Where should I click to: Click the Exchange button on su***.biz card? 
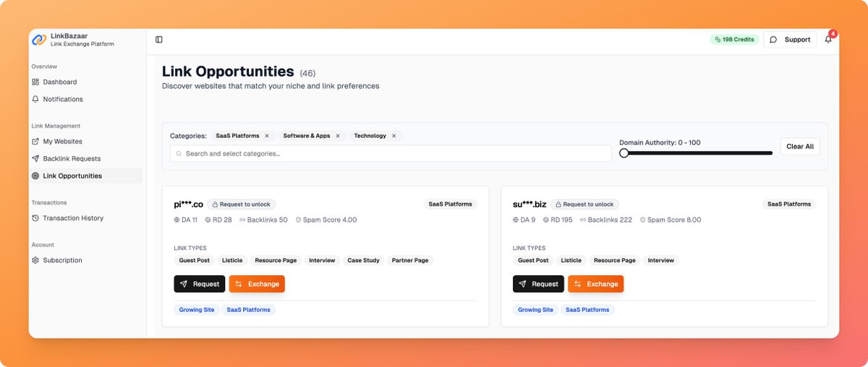[x=596, y=284]
